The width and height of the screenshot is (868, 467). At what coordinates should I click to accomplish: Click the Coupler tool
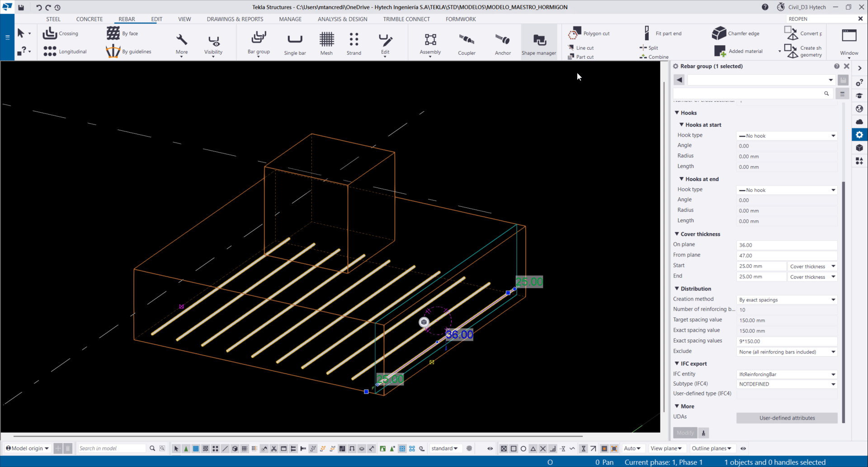(467, 43)
